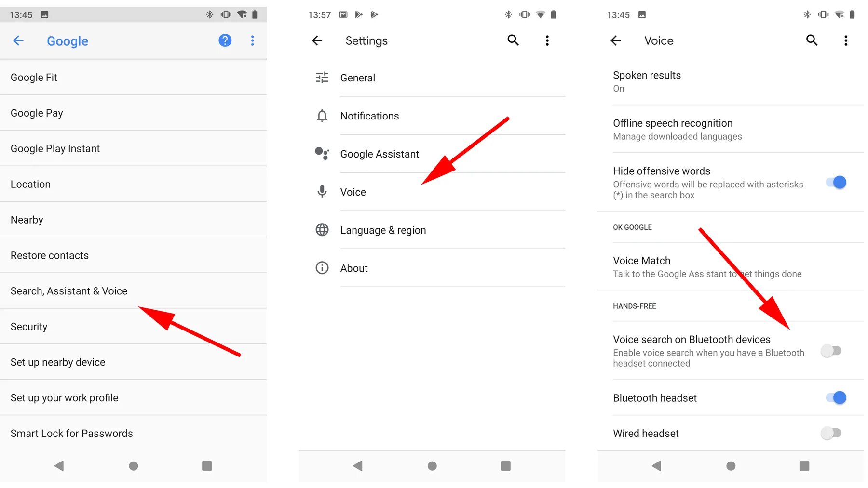The height and width of the screenshot is (488, 868).
Task: Tap the search icon on the Settings screen
Action: [x=513, y=40]
